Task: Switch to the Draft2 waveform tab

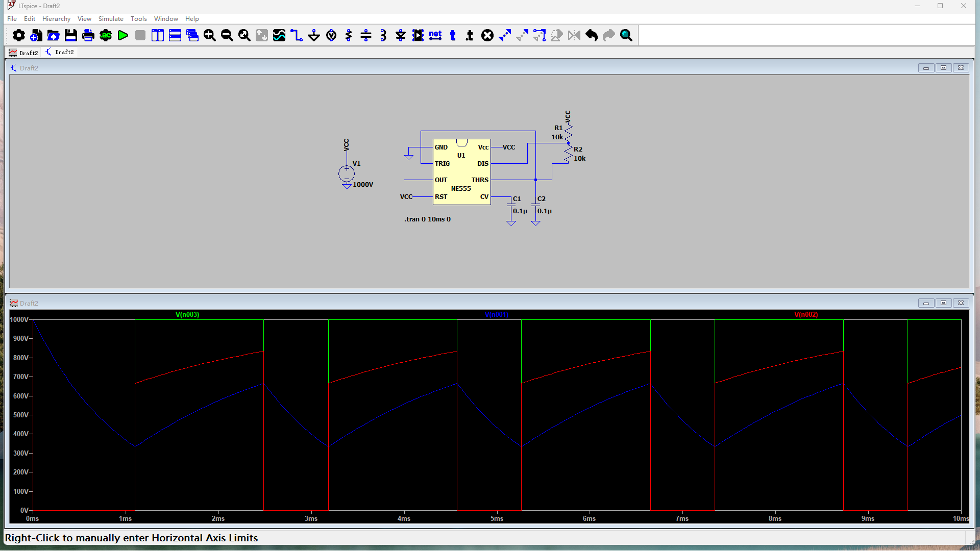Action: click(24, 53)
